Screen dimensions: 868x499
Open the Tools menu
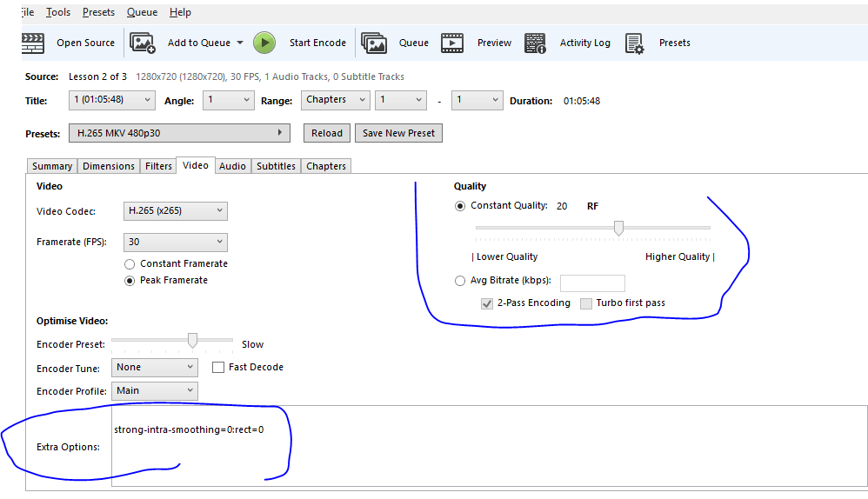(x=58, y=12)
